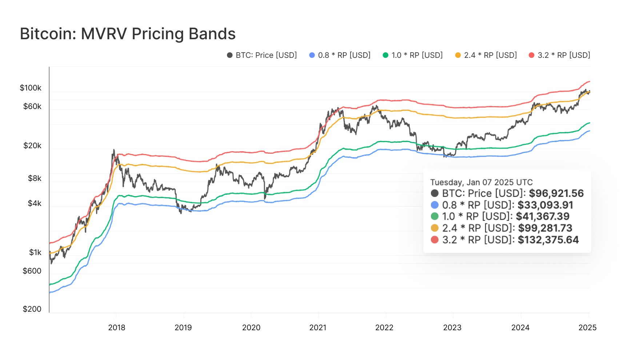Screen dimensions: 635x364
Task: Hide the 0.8 * RP [USD] legend series
Action: coord(344,55)
